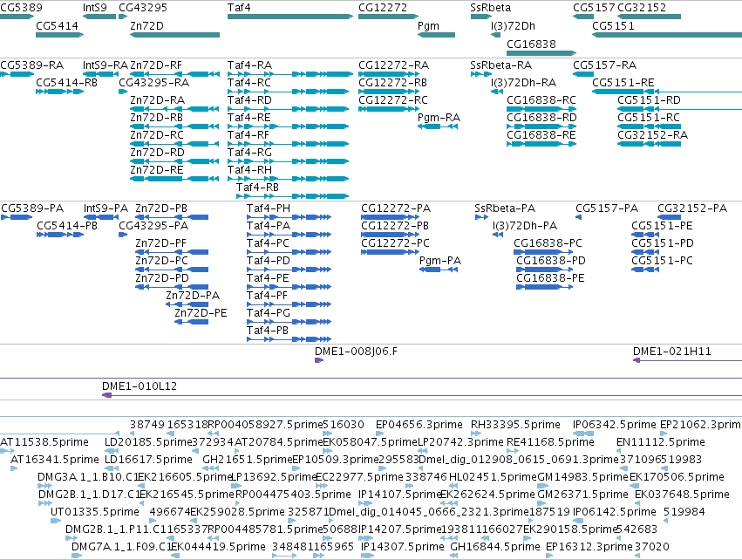The image size is (742, 560).
Task: Select the CG16838-RE transcript
Action: tap(541, 144)
